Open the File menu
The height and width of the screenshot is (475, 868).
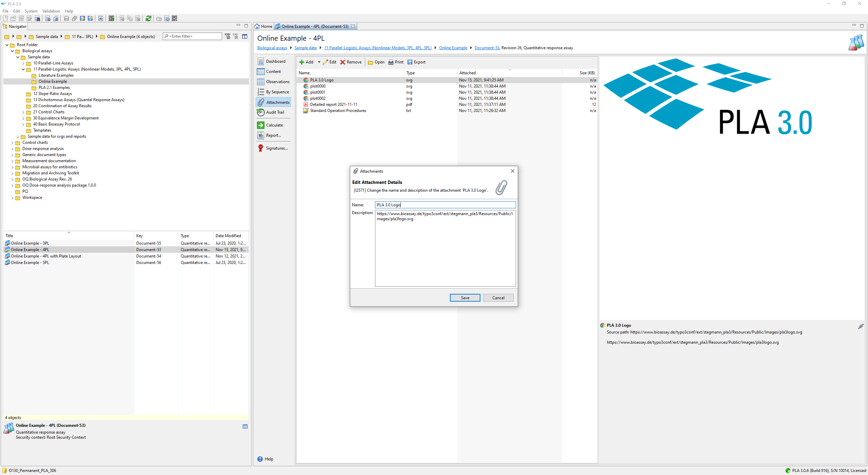pyautogui.click(x=5, y=11)
